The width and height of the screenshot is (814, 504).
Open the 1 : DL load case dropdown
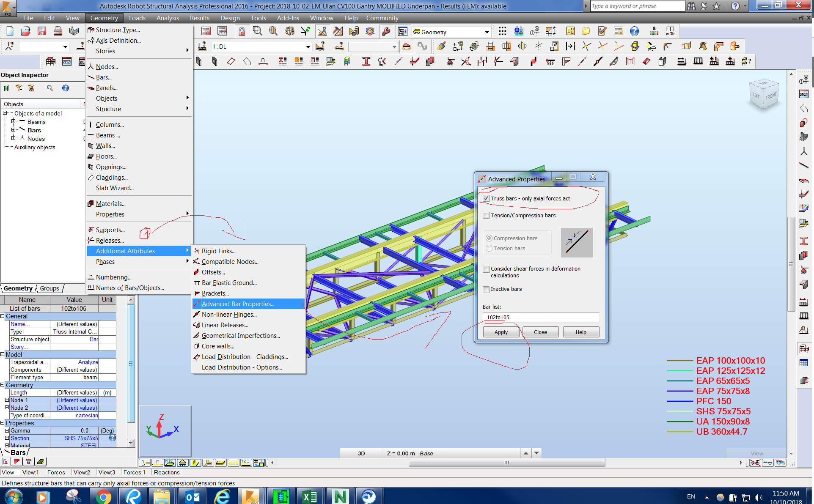pos(308,47)
